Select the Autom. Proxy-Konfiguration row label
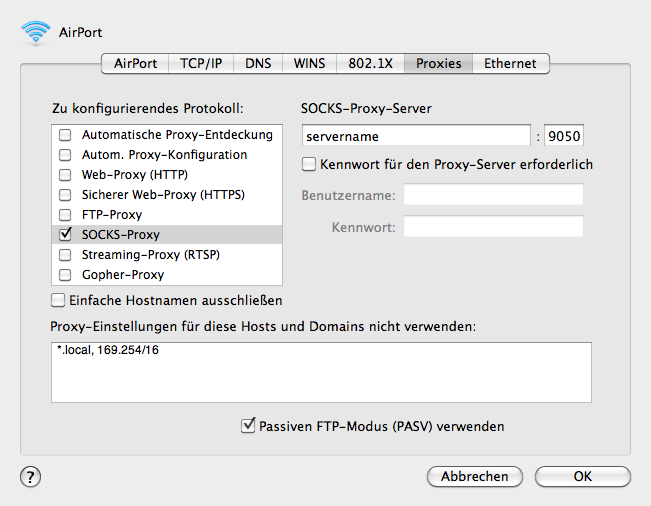 164,155
